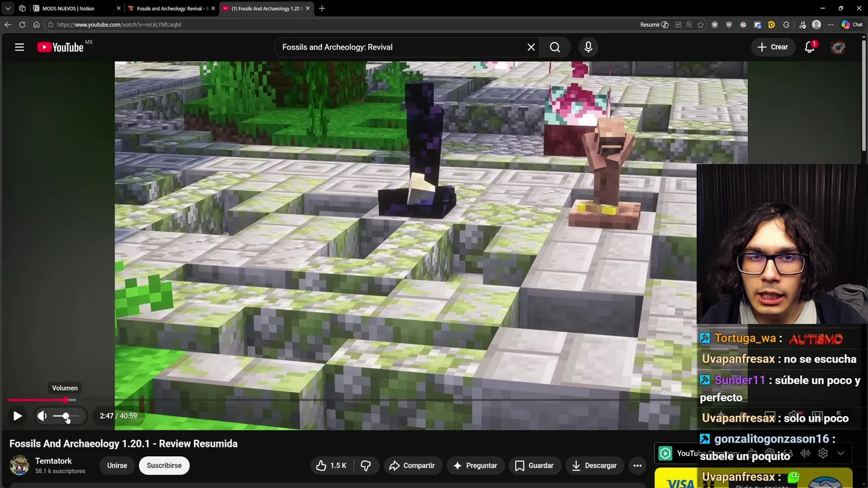
Task: Open the browser workspaces icon
Action: click(x=22, y=8)
